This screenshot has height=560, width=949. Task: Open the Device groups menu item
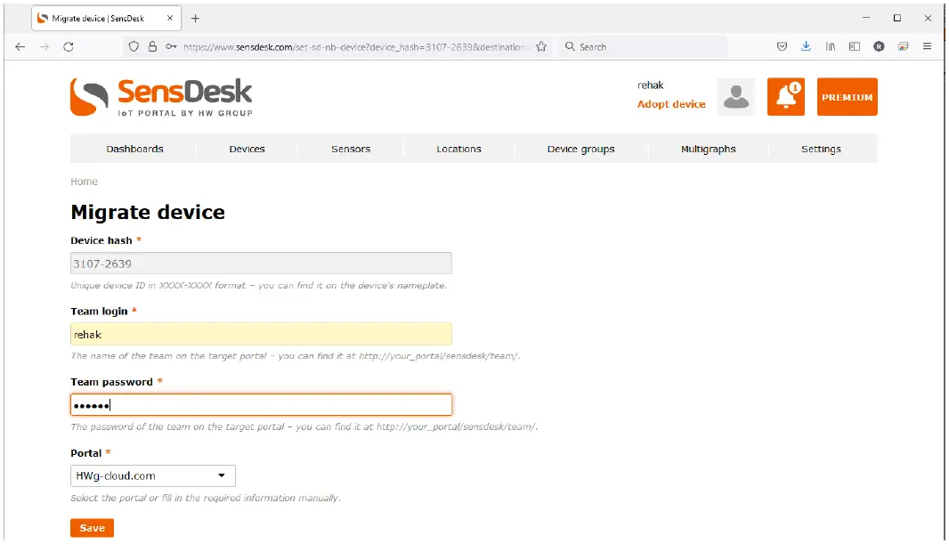click(581, 149)
